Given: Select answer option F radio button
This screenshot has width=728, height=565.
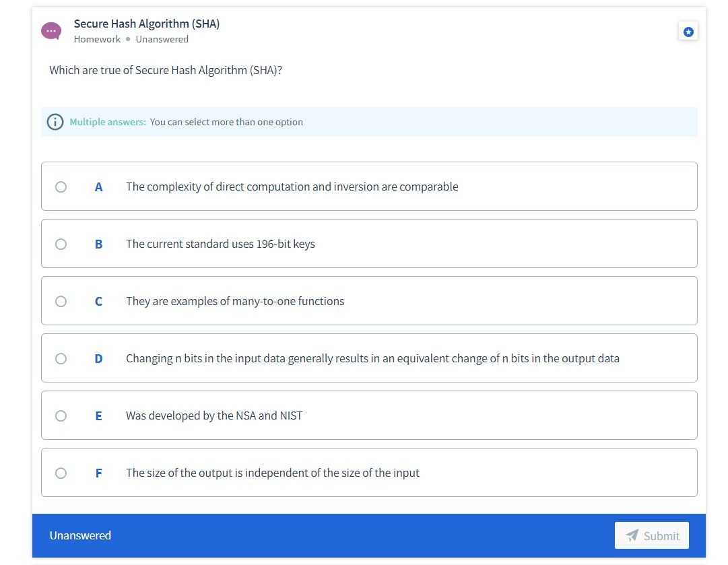Looking at the screenshot, I should click(x=61, y=473).
